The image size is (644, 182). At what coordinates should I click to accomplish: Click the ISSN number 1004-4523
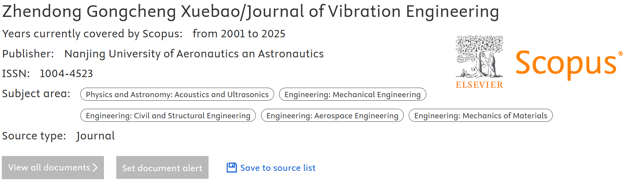tap(66, 74)
